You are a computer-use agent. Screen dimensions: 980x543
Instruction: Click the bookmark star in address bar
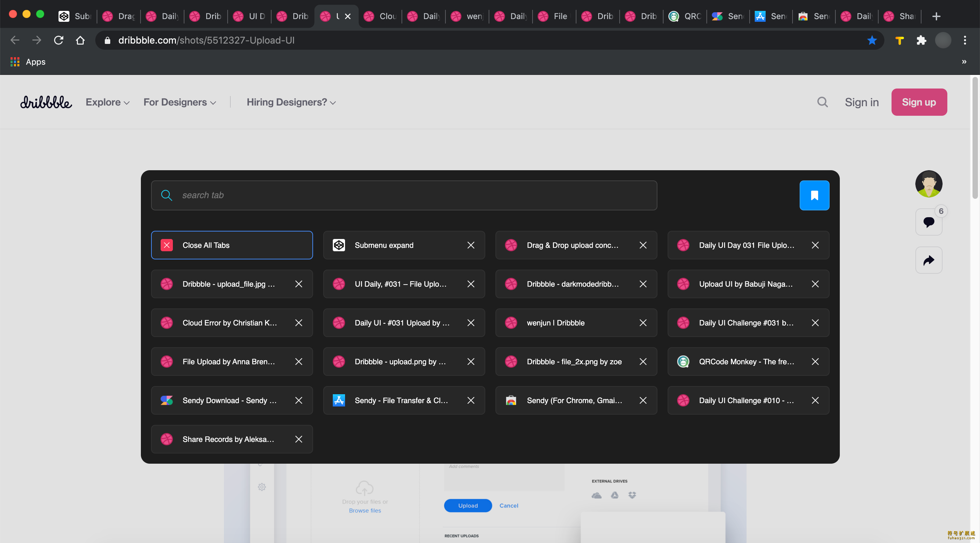(872, 40)
